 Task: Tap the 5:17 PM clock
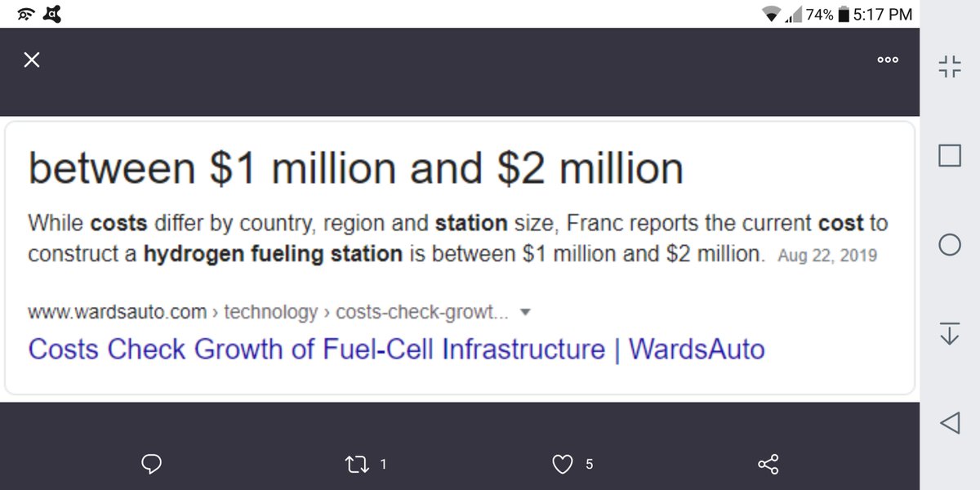pos(881,14)
